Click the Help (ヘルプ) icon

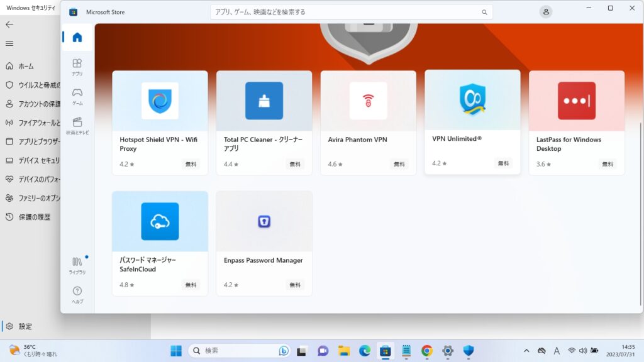77,294
